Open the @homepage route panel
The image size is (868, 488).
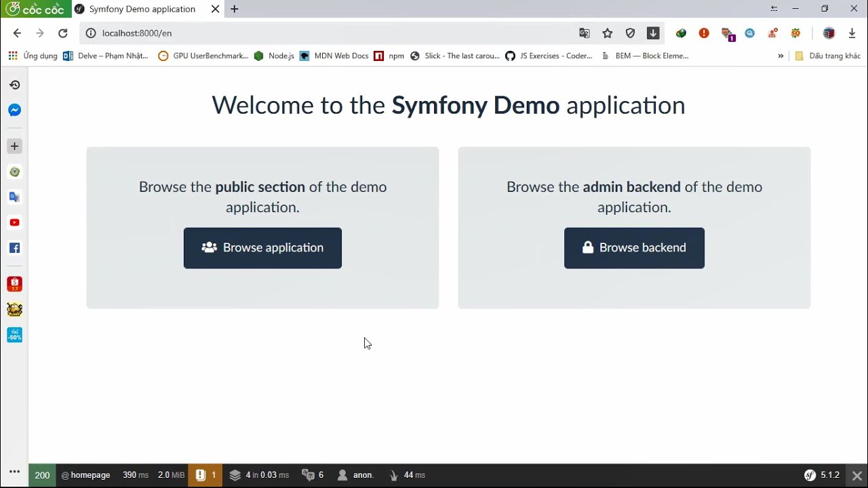pos(85,475)
